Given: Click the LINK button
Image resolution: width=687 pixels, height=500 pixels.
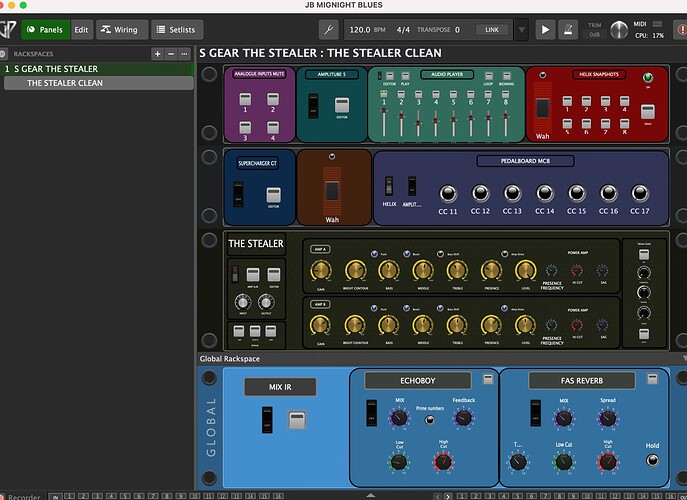Looking at the screenshot, I should click(x=492, y=30).
